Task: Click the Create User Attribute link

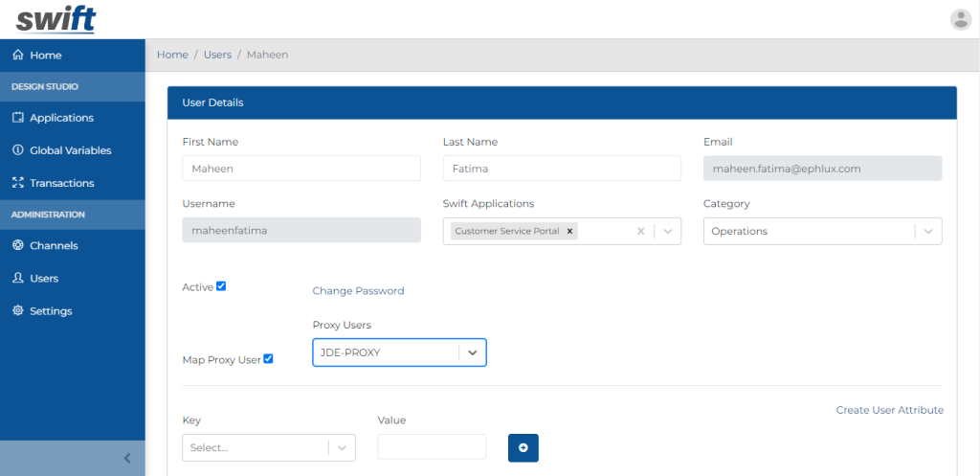Action: [x=889, y=410]
